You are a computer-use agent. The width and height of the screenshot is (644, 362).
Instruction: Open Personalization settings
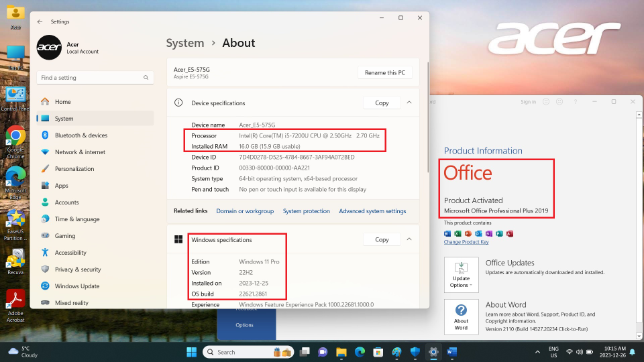(95, 169)
